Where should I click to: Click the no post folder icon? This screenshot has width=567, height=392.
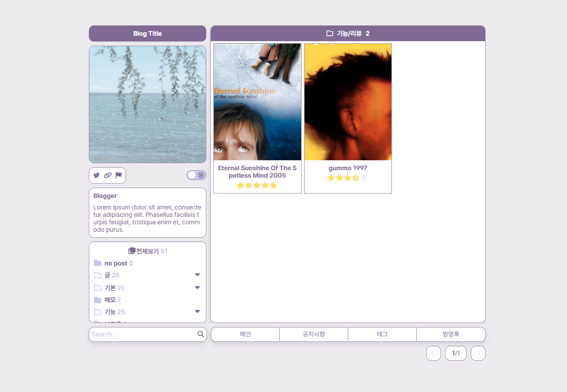[x=98, y=263]
